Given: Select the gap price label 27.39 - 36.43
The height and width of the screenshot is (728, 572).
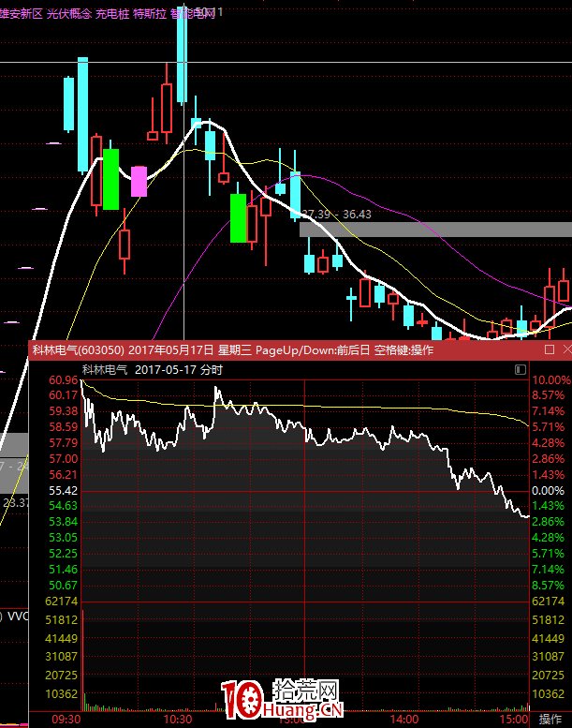Looking at the screenshot, I should [x=337, y=214].
